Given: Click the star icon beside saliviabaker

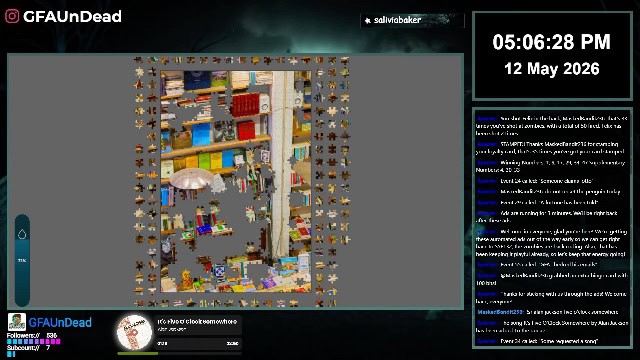Looking at the screenshot, I should click(367, 20).
